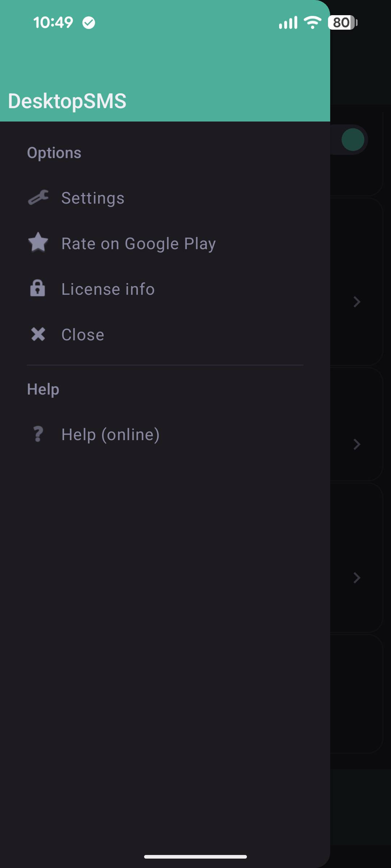Click the battery indicator showing 80
The image size is (391, 868).
tap(343, 22)
